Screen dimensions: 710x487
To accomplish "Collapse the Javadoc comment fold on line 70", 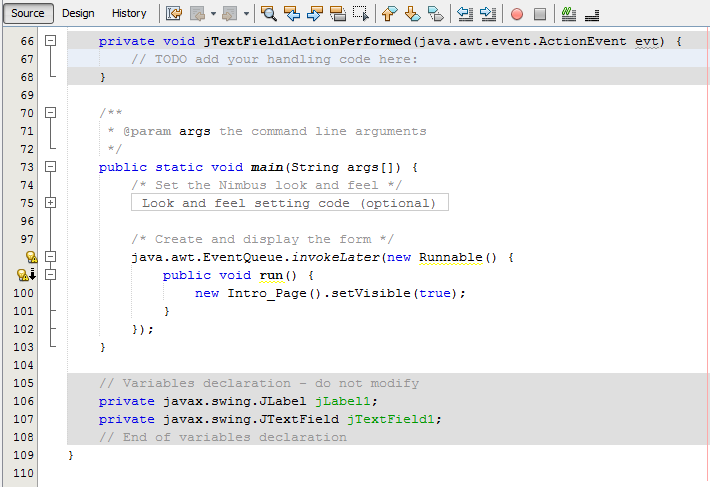I will click(51, 112).
